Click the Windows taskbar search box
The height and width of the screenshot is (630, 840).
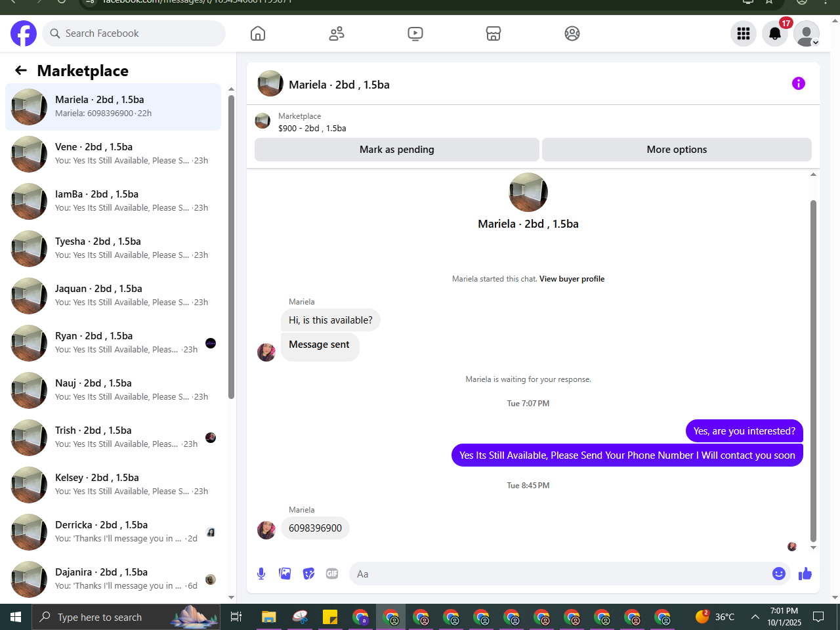tap(127, 617)
